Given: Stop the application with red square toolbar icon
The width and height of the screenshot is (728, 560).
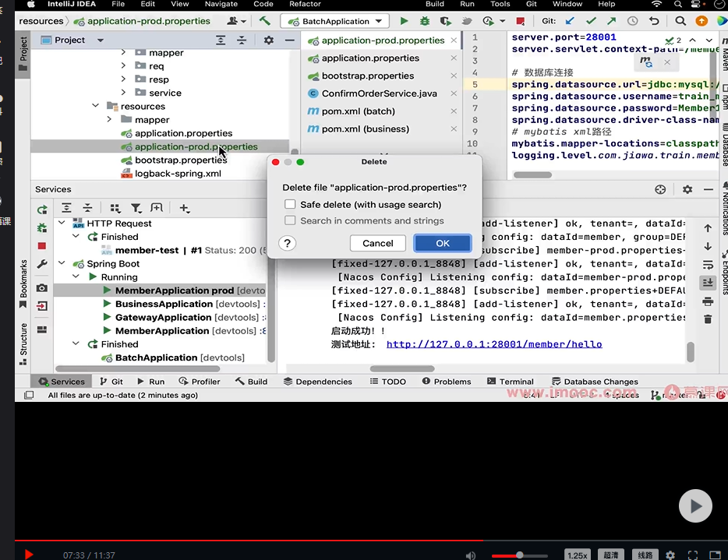Looking at the screenshot, I should pos(521,21).
